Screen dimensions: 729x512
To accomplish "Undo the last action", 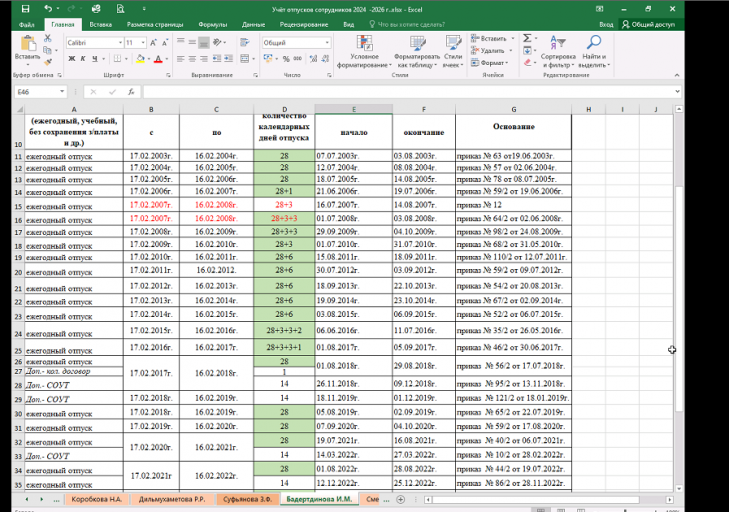I will pos(48,9).
